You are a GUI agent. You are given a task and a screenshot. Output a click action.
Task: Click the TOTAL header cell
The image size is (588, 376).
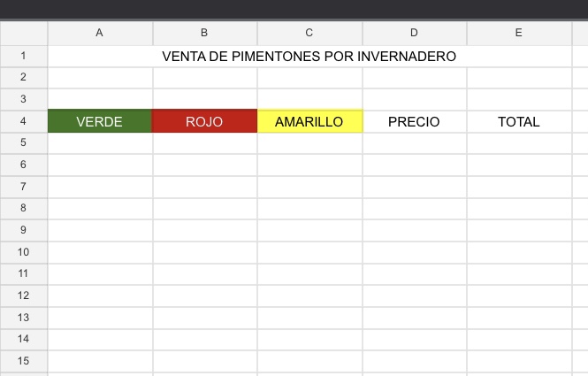coord(519,121)
